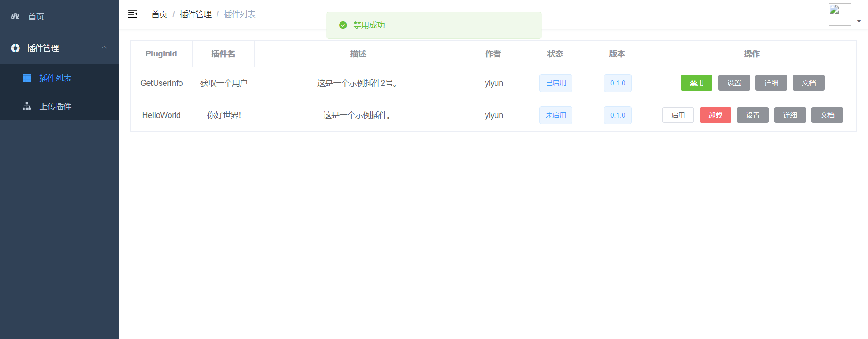
Task: Go to 上传插件 menu item
Action: [x=59, y=106]
